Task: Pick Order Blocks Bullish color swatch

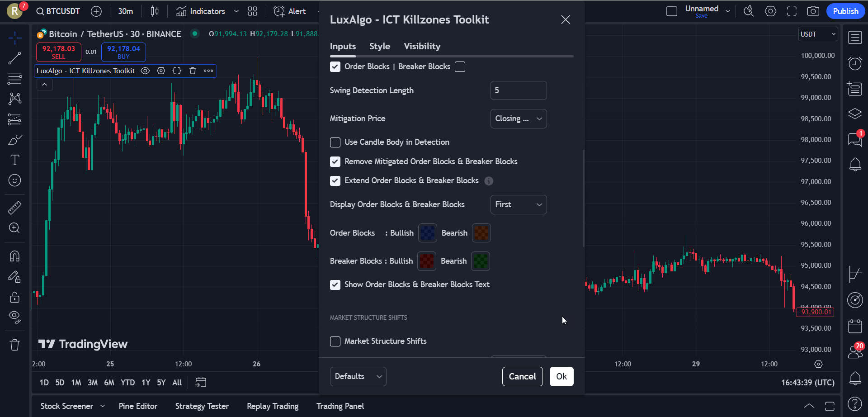Action: tap(427, 233)
